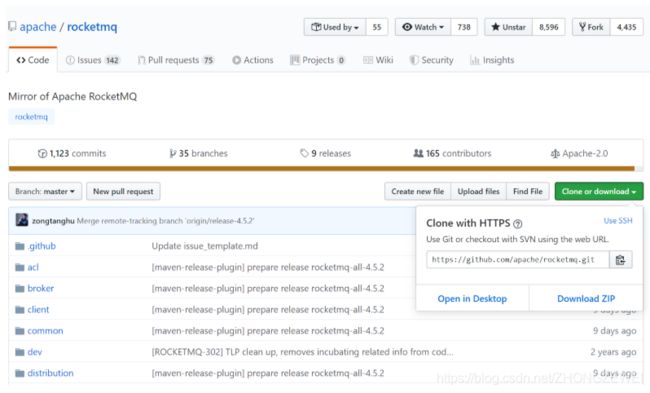Open the Apache-2.0 license link

(579, 153)
